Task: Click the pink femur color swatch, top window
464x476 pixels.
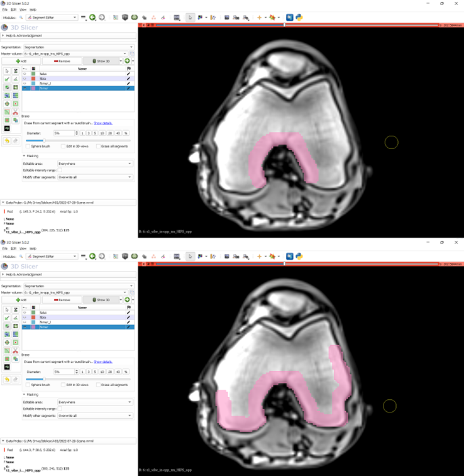Action: [33, 88]
